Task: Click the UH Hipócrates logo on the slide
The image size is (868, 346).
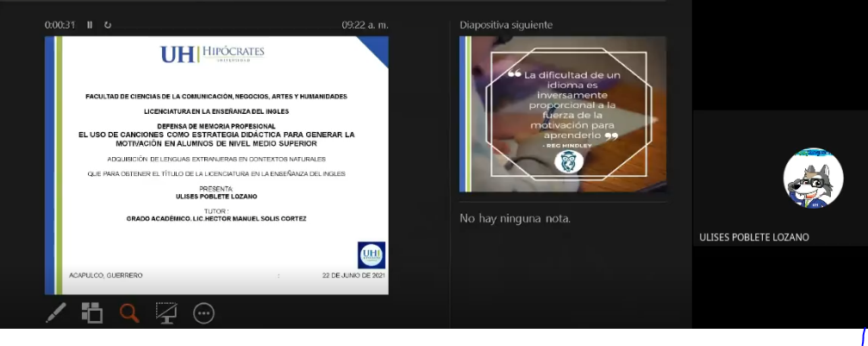Action: (x=213, y=53)
